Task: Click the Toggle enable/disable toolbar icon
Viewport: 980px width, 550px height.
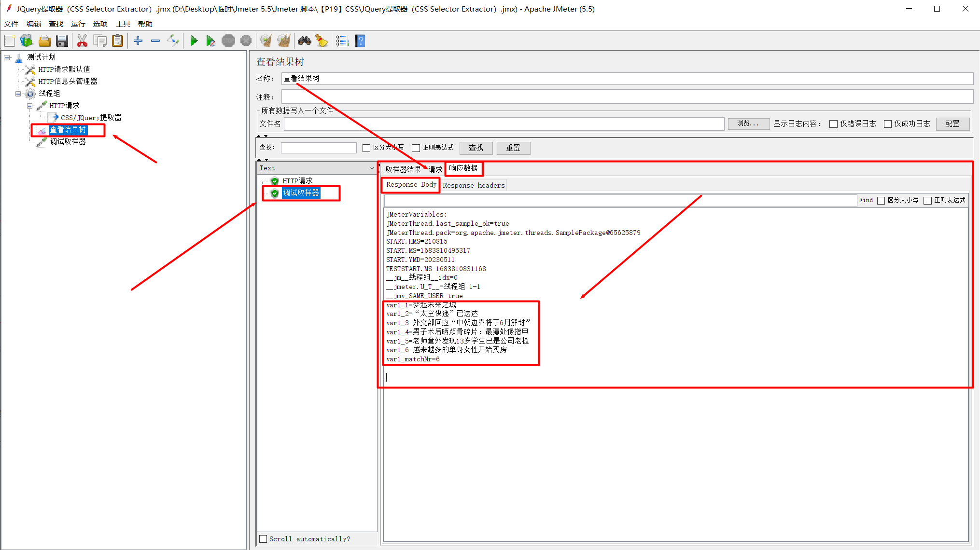Action: (173, 41)
